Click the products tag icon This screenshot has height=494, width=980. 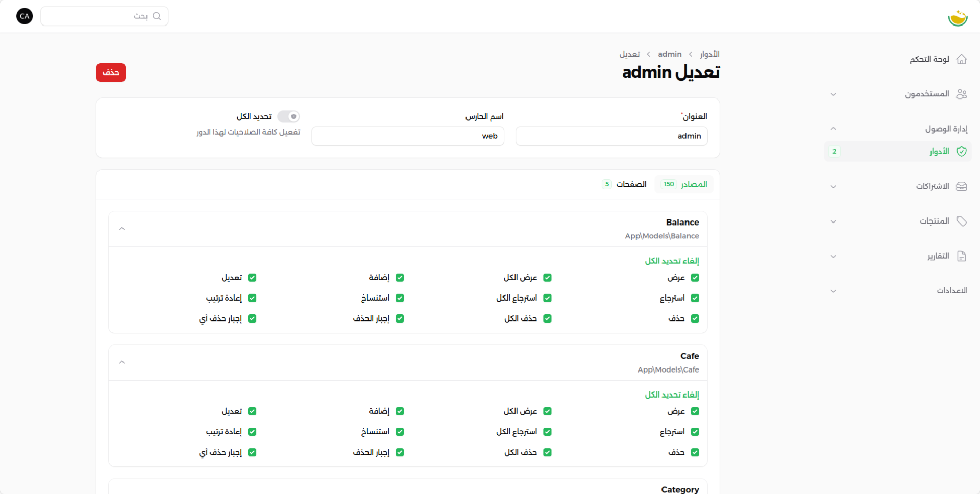[961, 221]
